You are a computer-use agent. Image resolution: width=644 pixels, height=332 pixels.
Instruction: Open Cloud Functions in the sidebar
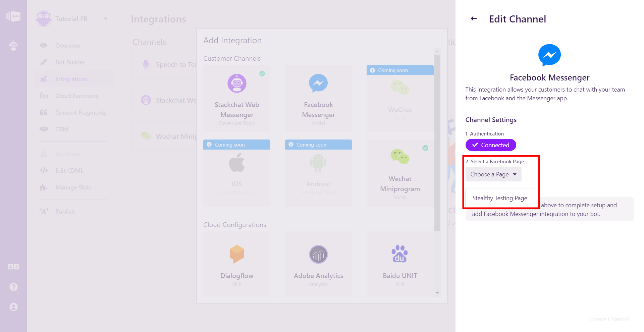[74, 96]
